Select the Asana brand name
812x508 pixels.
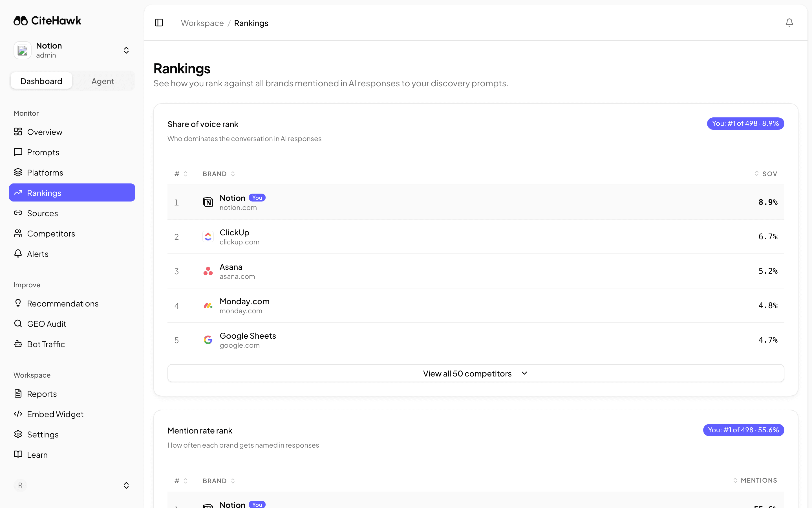click(x=231, y=267)
